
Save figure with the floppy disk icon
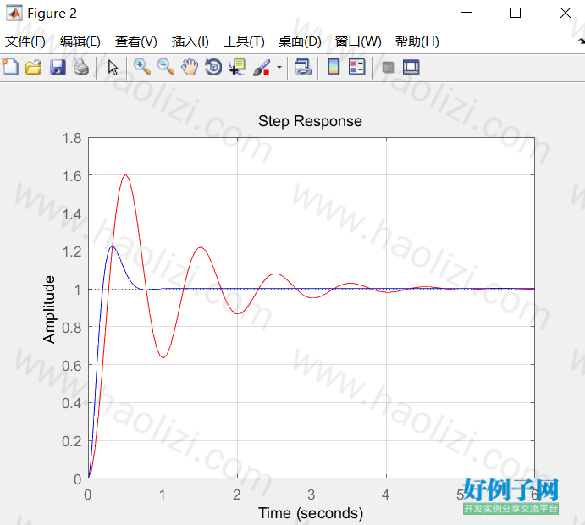[x=58, y=68]
